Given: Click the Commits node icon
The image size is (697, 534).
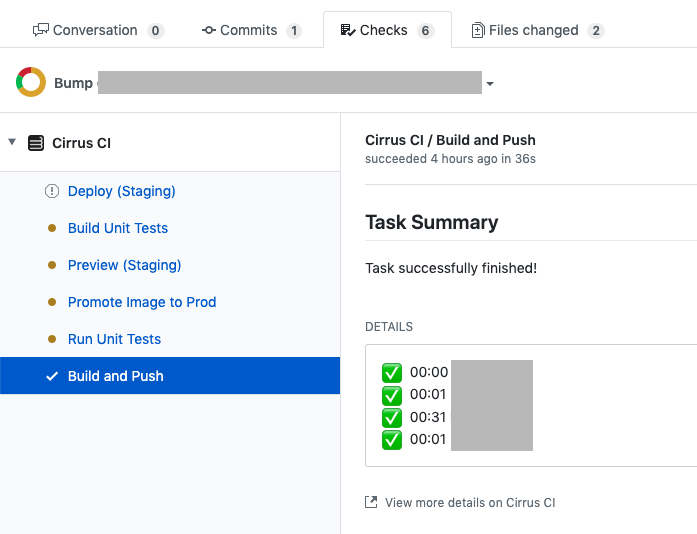Looking at the screenshot, I should [x=208, y=30].
